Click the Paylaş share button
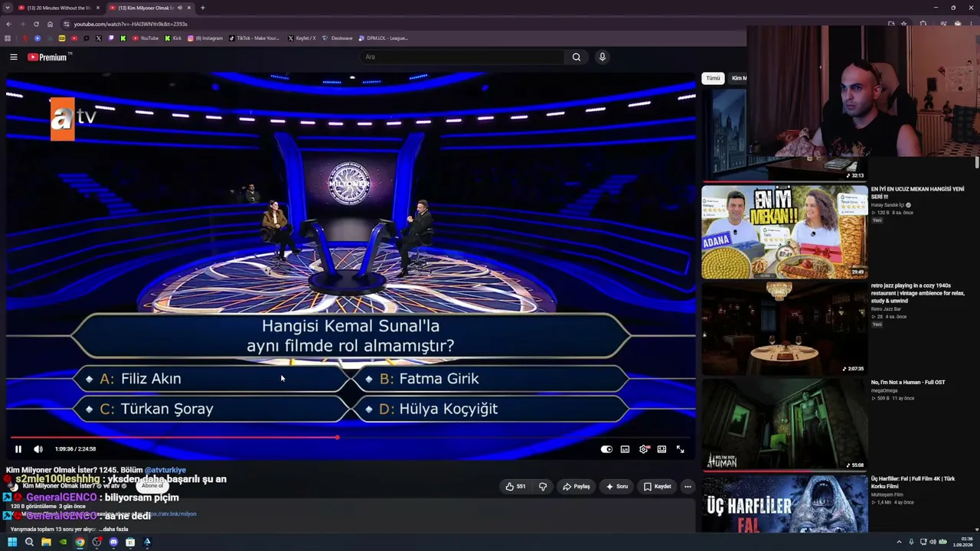Image resolution: width=980 pixels, height=551 pixels. click(577, 487)
